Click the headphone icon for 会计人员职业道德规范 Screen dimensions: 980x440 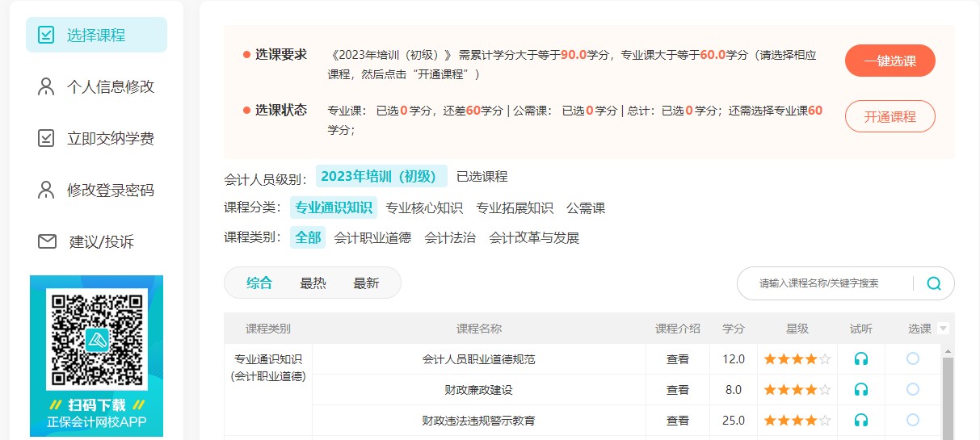coord(861,359)
